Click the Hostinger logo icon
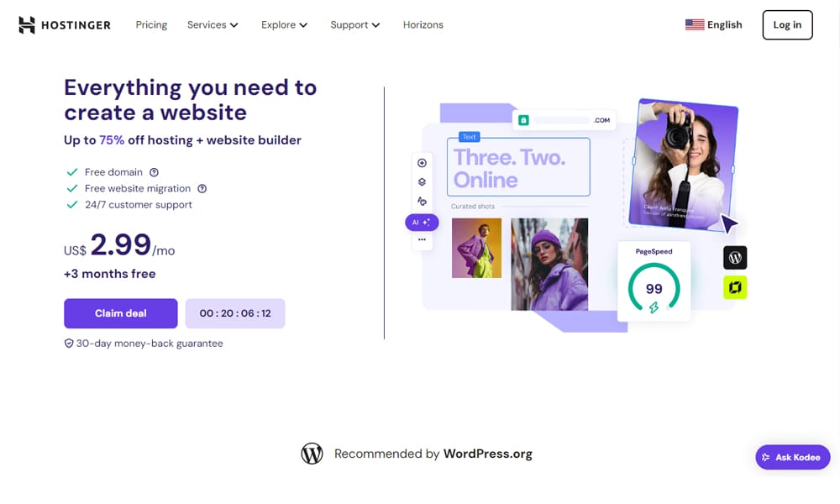The image size is (840, 504). [27, 25]
